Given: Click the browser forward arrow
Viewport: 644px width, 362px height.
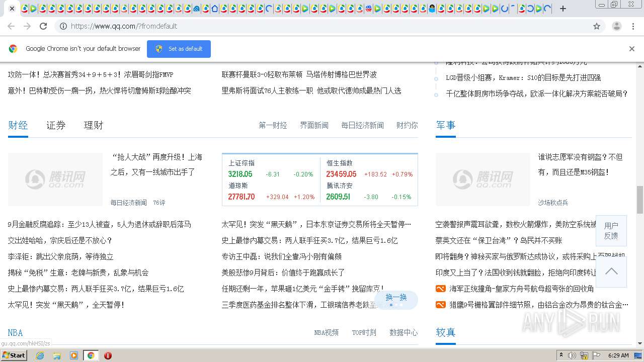Looking at the screenshot, I should 27,26.
